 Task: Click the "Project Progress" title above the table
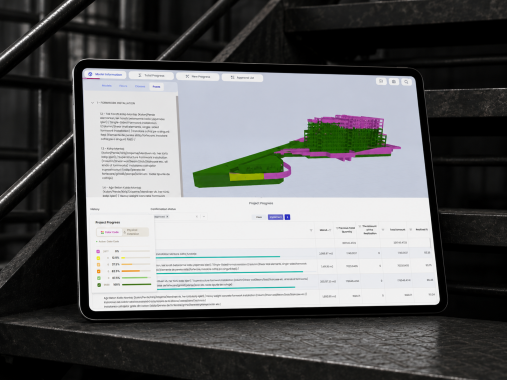261,203
